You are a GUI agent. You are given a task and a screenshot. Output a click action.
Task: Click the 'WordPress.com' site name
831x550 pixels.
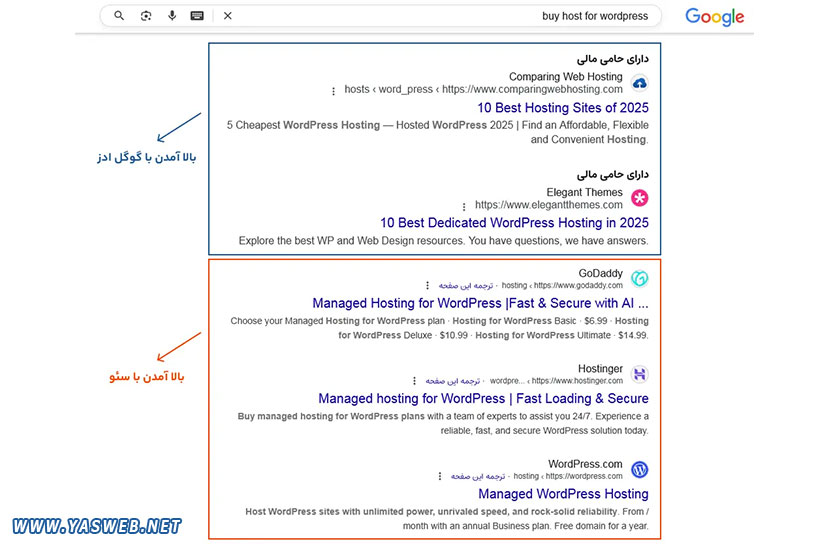[586, 464]
